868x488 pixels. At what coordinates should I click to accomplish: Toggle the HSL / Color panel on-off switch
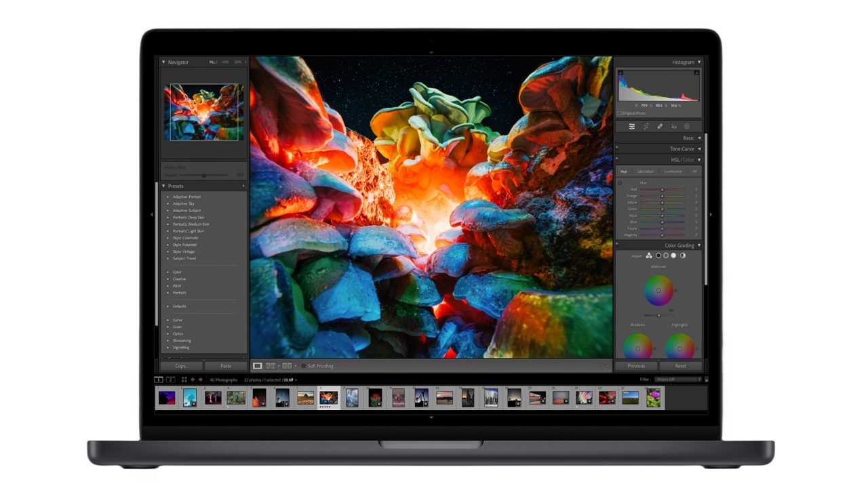[617, 160]
